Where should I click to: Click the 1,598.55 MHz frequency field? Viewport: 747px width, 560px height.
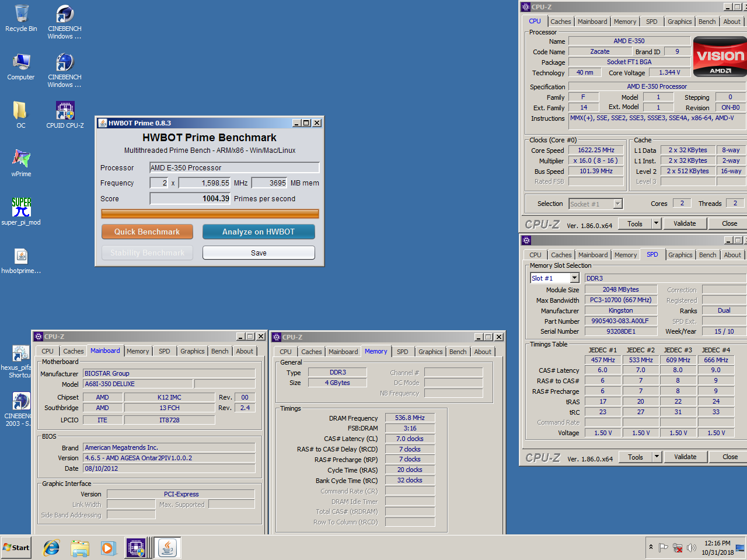tap(205, 183)
